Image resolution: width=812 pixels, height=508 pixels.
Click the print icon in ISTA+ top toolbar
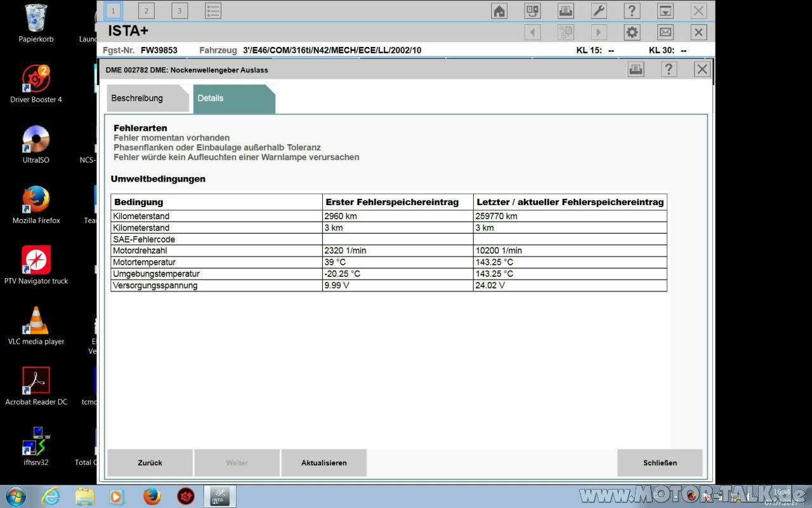(x=566, y=11)
